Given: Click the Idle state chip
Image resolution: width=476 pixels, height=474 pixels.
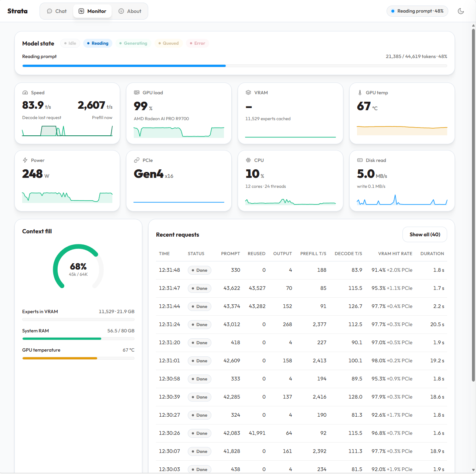Looking at the screenshot, I should 70,43.
